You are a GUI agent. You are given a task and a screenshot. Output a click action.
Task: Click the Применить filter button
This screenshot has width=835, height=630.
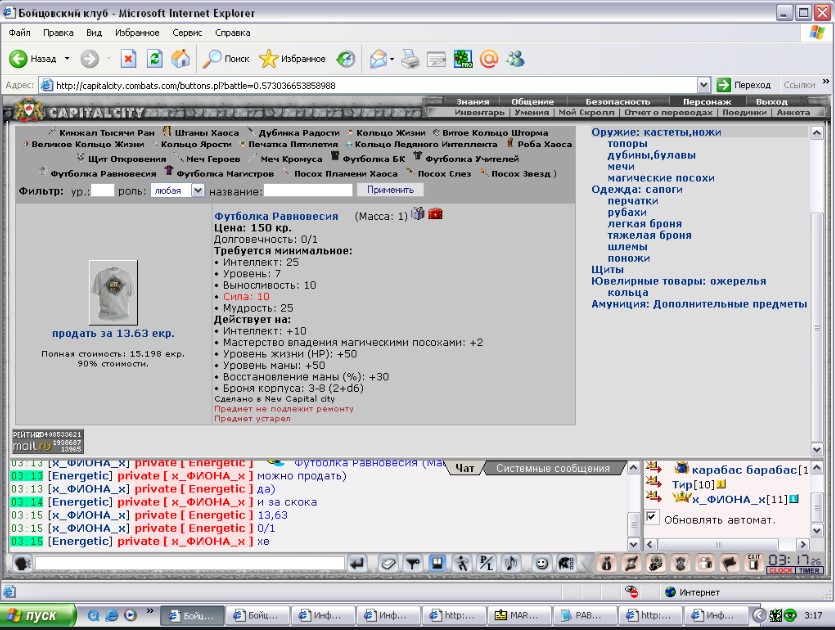(389, 190)
